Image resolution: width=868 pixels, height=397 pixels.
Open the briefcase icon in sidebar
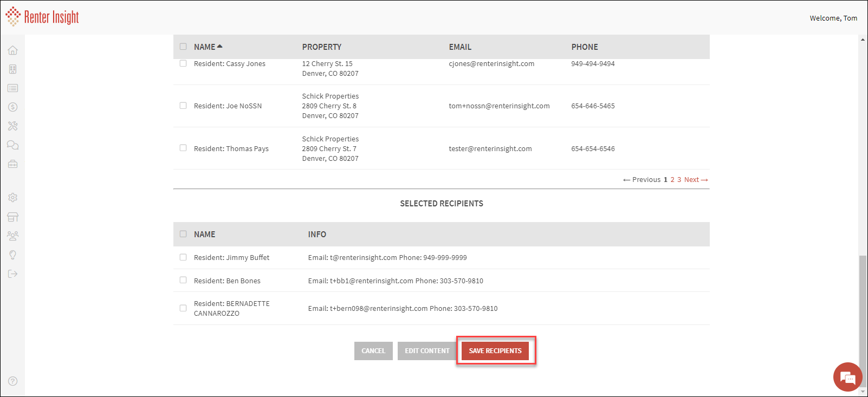click(x=13, y=164)
